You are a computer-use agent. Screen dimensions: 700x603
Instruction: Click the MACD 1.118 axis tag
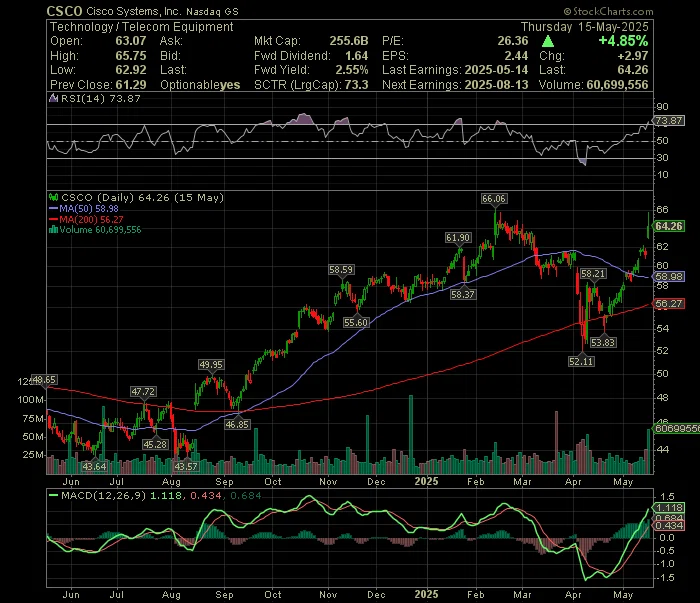click(x=668, y=507)
